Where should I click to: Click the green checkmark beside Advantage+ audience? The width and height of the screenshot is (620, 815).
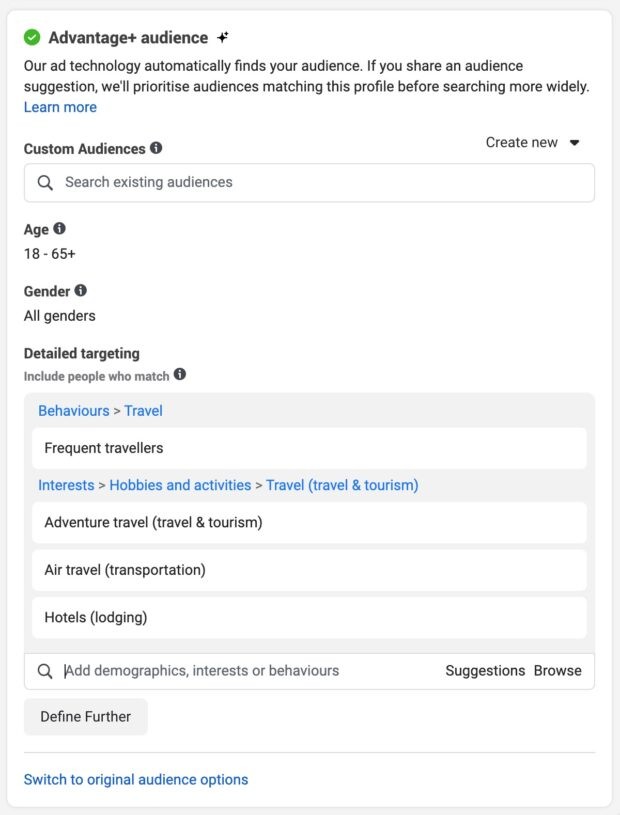(x=32, y=37)
